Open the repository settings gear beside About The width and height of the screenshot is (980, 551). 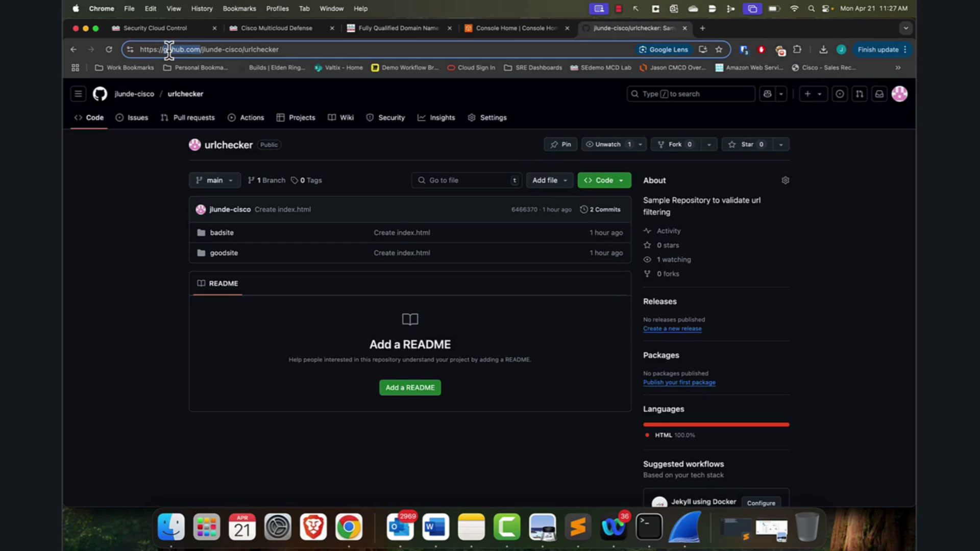785,180
